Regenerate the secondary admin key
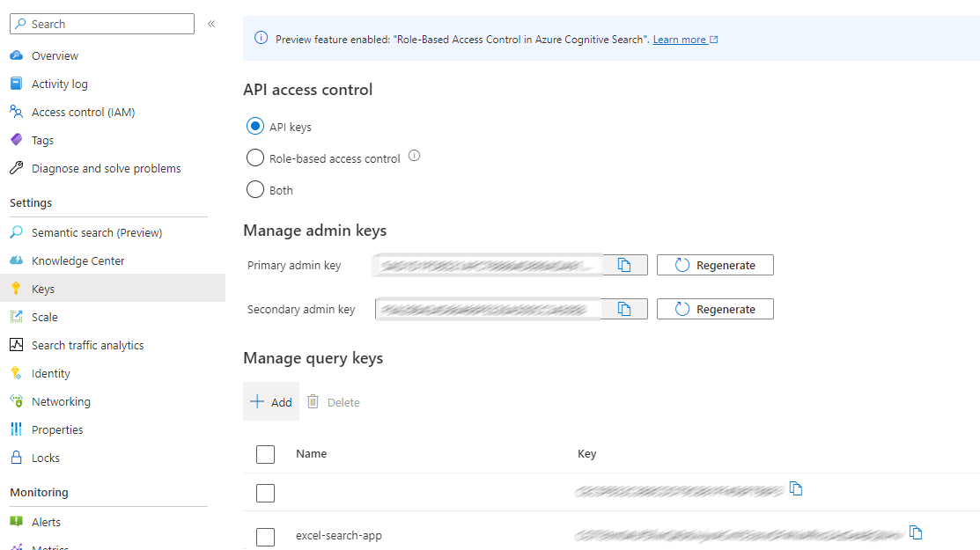The image size is (980, 550). coord(715,309)
